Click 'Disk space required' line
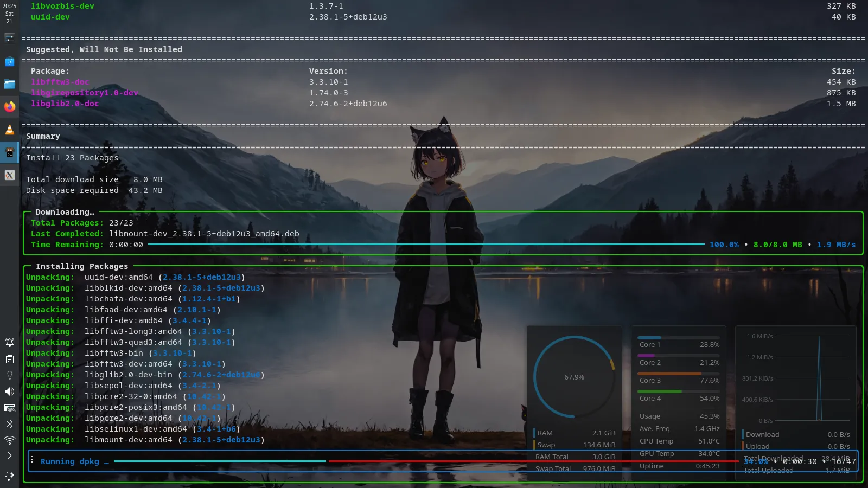 [94, 190]
